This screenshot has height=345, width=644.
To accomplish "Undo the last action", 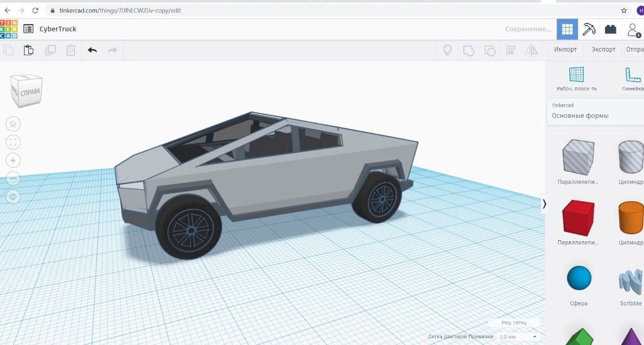I will tap(92, 50).
